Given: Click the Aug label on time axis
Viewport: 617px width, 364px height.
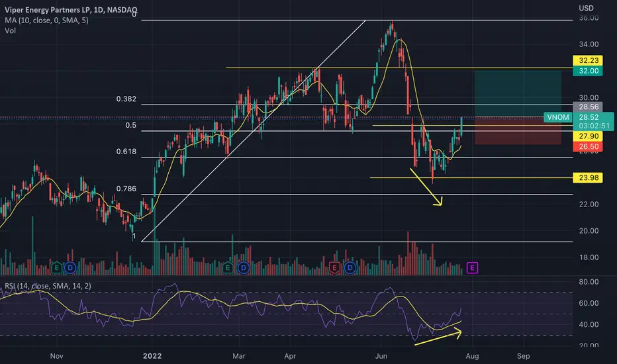Looking at the screenshot, I should click(472, 356).
